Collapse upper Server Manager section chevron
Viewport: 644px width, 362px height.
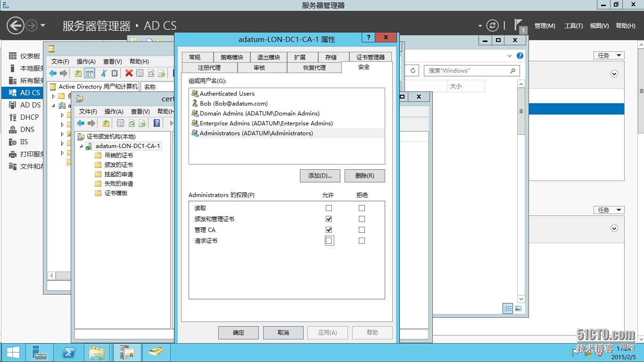614,74
